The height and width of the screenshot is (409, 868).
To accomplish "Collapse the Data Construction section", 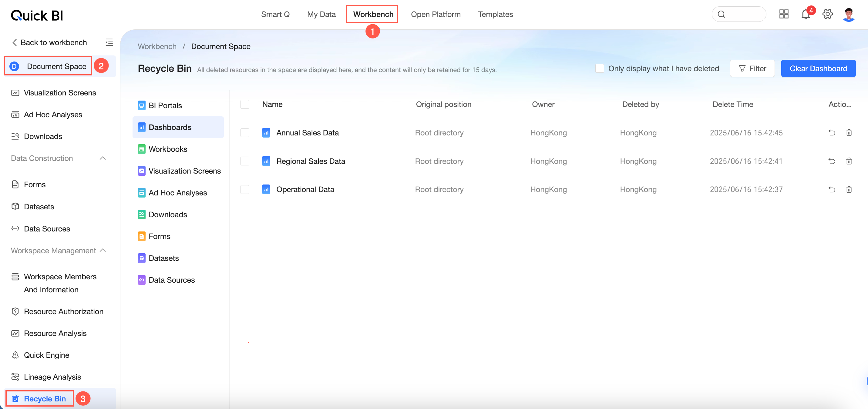I will (x=103, y=158).
